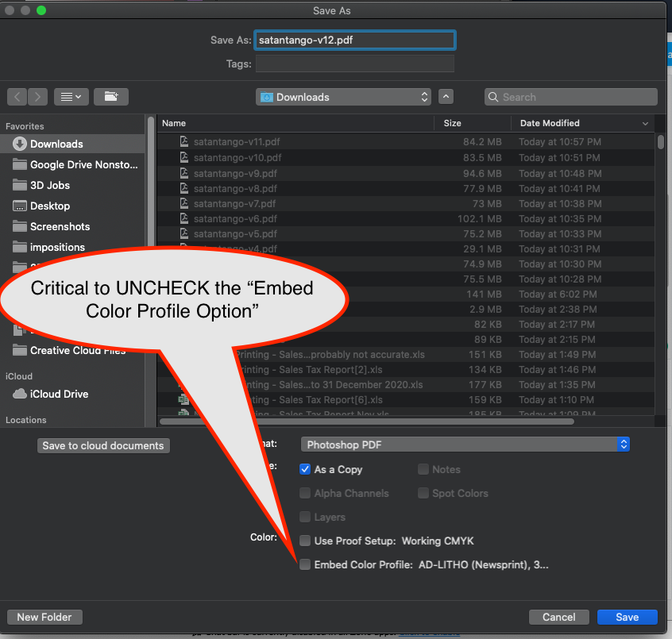Click the New Folder button
This screenshot has height=639, width=672.
[44, 617]
